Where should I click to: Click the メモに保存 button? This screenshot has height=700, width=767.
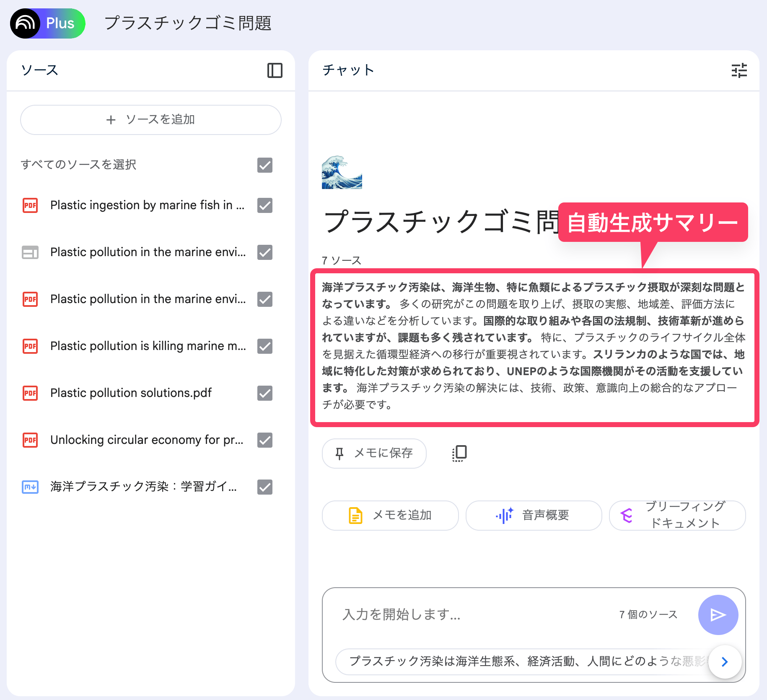(374, 453)
